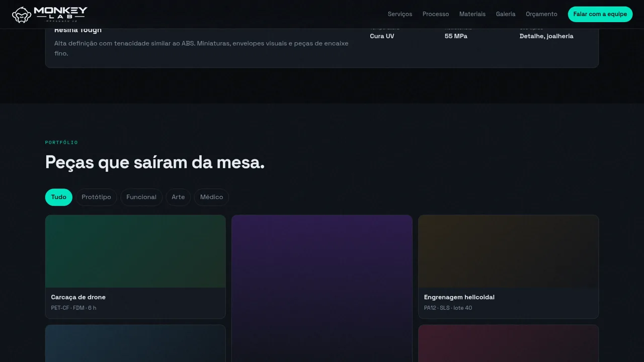Open the Engrenagem helicoidal card image
The image size is (644, 362).
coord(508,251)
